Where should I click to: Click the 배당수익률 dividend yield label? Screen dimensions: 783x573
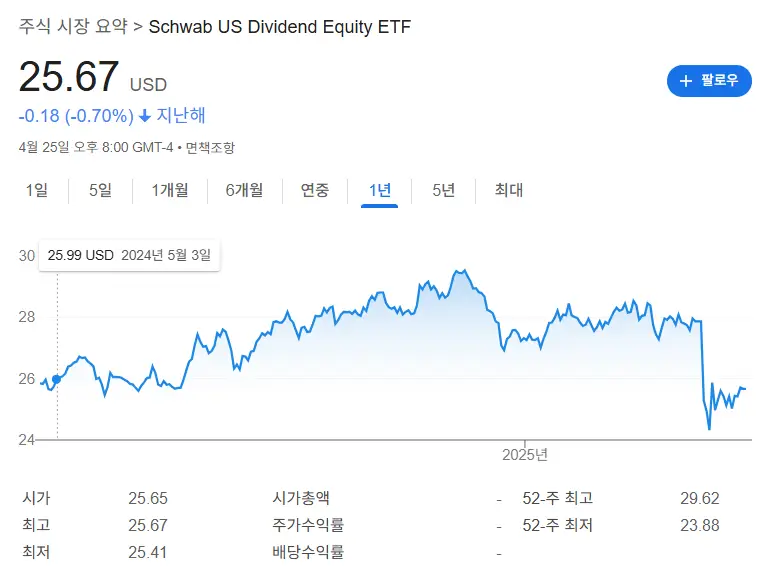pyautogui.click(x=308, y=551)
